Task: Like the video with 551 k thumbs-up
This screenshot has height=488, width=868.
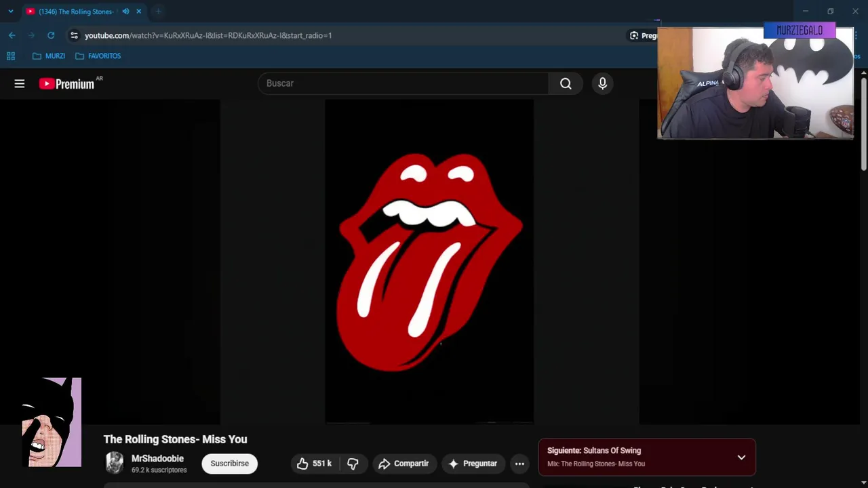Action: (314, 464)
